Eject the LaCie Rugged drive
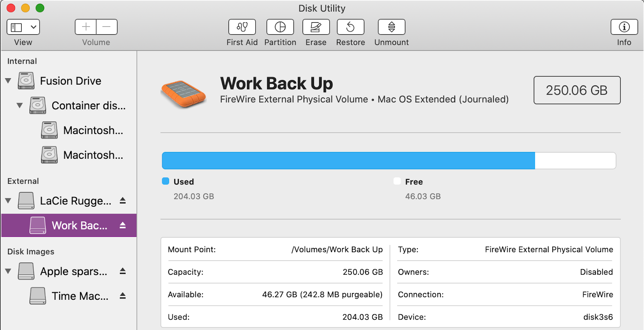 (123, 201)
